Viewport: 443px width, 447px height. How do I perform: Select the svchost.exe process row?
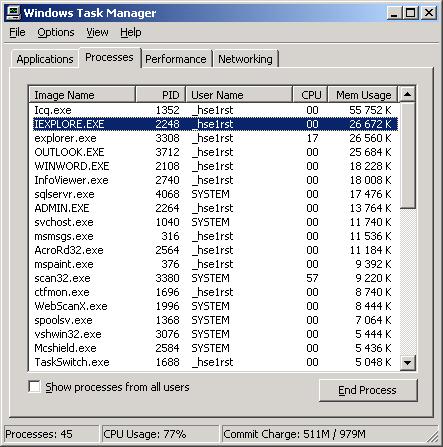[x=215, y=222]
